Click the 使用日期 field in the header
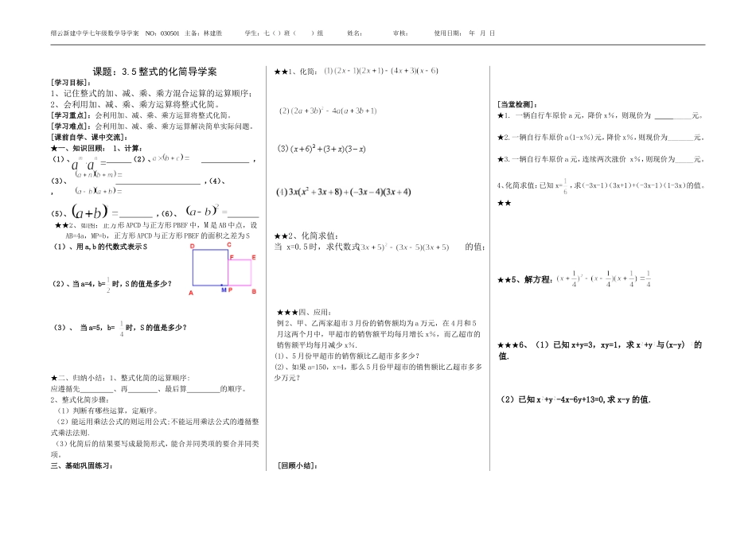The height and width of the screenshot is (537, 756). (464, 33)
